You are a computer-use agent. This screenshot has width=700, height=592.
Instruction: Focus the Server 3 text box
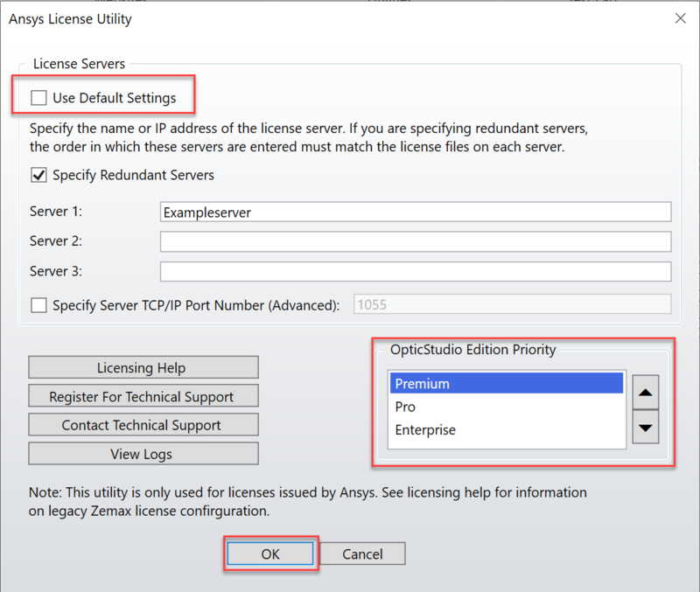coord(415,272)
